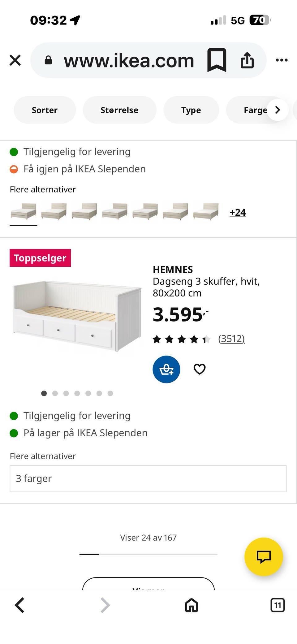Go back with the bottom left arrow
The width and height of the screenshot is (297, 644).
click(x=19, y=605)
